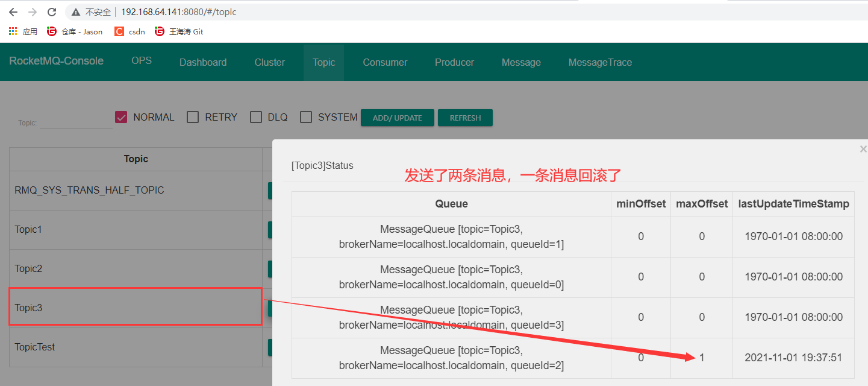Check the DLQ filter checkbox

pos(255,116)
